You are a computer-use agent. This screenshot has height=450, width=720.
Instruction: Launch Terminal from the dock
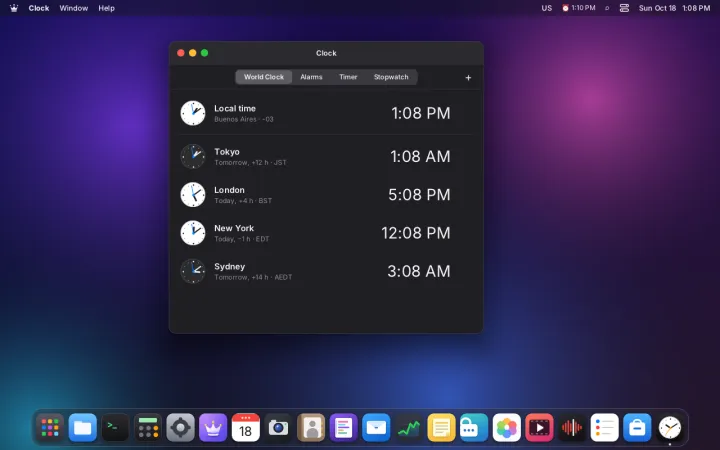pyautogui.click(x=115, y=428)
